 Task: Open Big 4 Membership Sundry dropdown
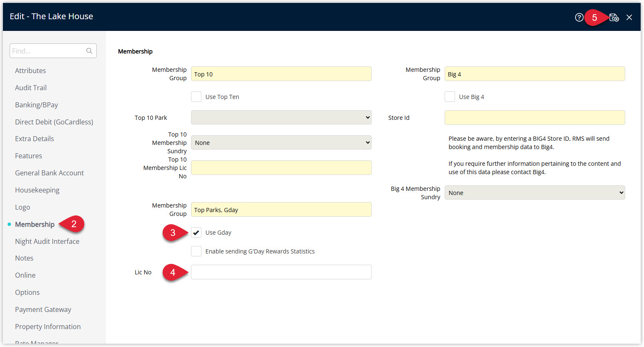[535, 192]
